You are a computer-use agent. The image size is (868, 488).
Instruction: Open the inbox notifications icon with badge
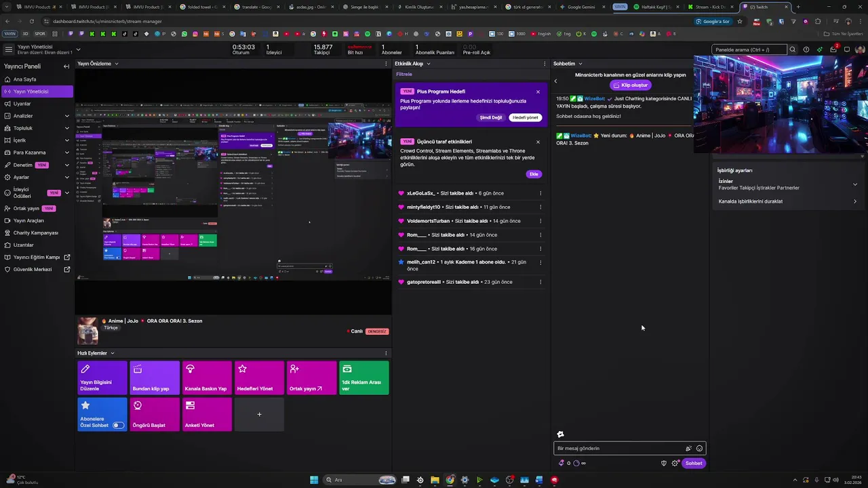click(833, 49)
